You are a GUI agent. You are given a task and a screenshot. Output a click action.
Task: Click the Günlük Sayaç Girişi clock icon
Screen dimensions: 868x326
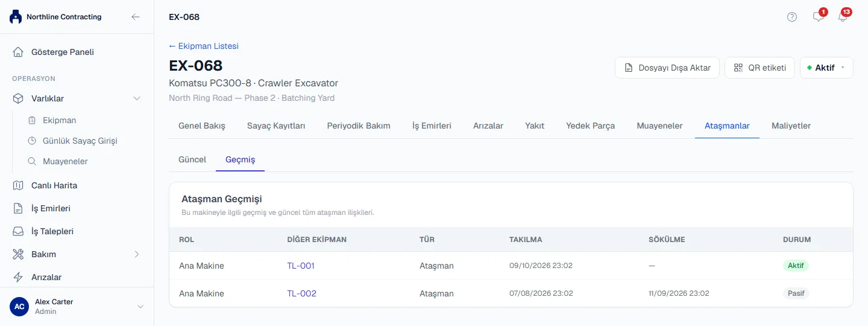coord(32,141)
